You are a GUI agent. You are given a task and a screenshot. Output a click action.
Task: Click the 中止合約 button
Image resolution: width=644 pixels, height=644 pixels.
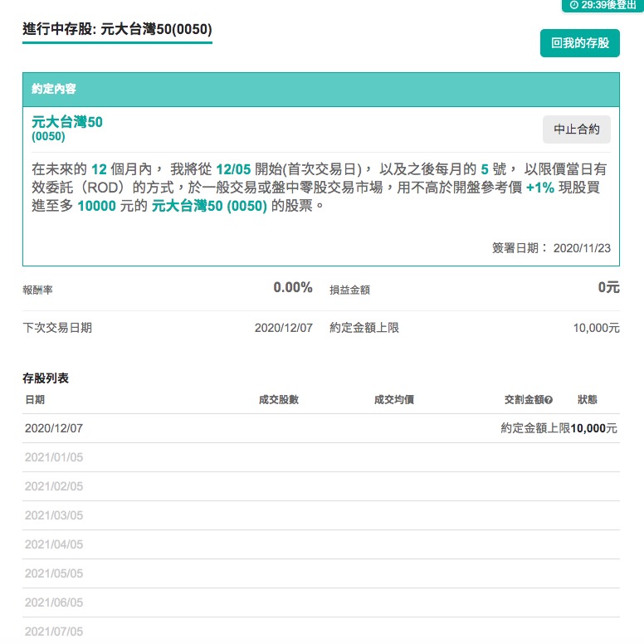point(576,129)
